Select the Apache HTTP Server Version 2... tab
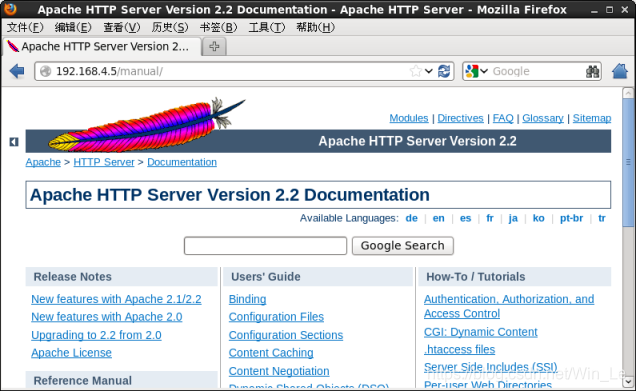 pyautogui.click(x=101, y=47)
